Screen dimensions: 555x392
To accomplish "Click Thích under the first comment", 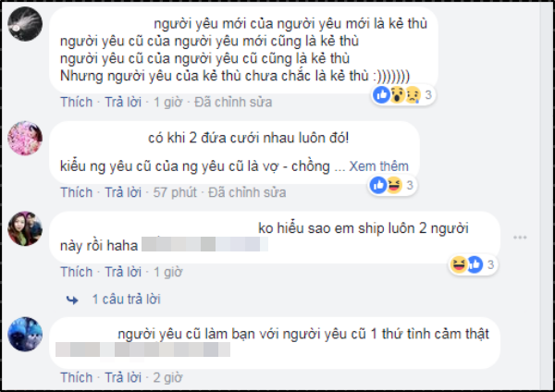I will 77,102.
